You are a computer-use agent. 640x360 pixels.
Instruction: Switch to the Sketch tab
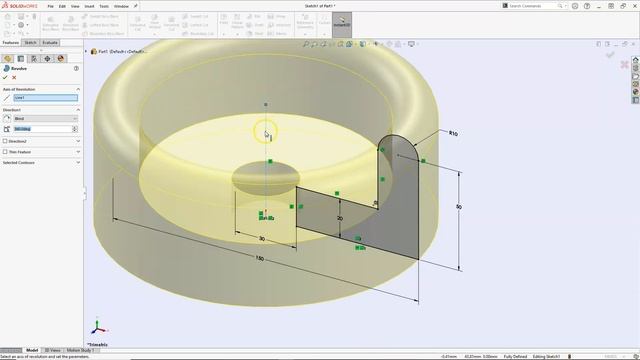(30, 42)
